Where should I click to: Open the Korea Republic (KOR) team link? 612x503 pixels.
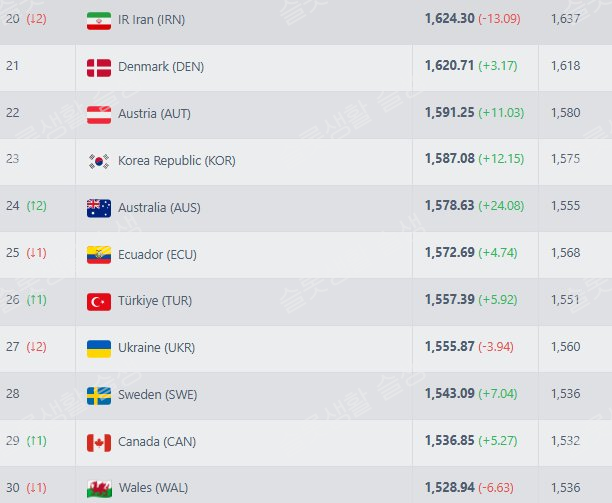(x=177, y=160)
